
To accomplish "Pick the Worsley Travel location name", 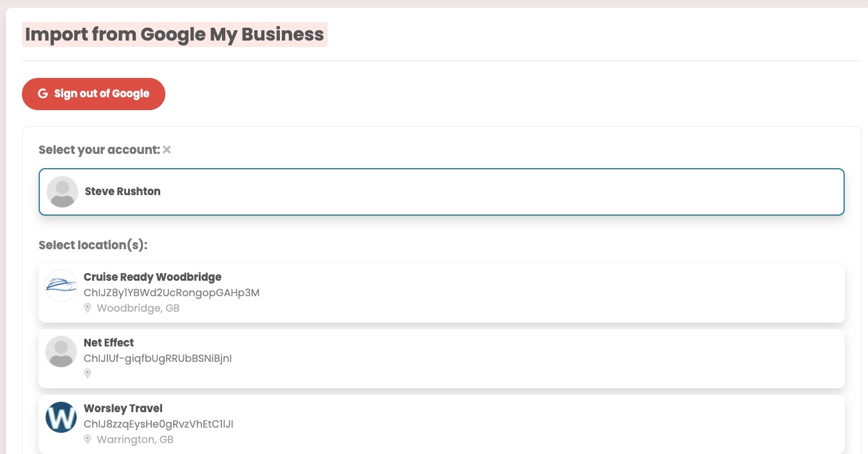I will click(x=123, y=408).
